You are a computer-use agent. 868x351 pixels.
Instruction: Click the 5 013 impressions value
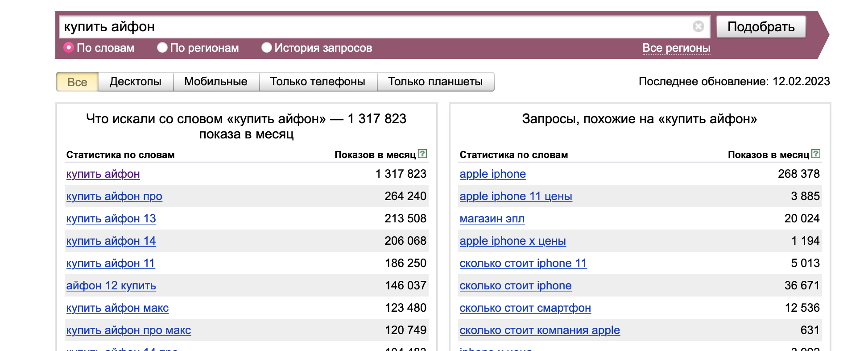pos(806,263)
